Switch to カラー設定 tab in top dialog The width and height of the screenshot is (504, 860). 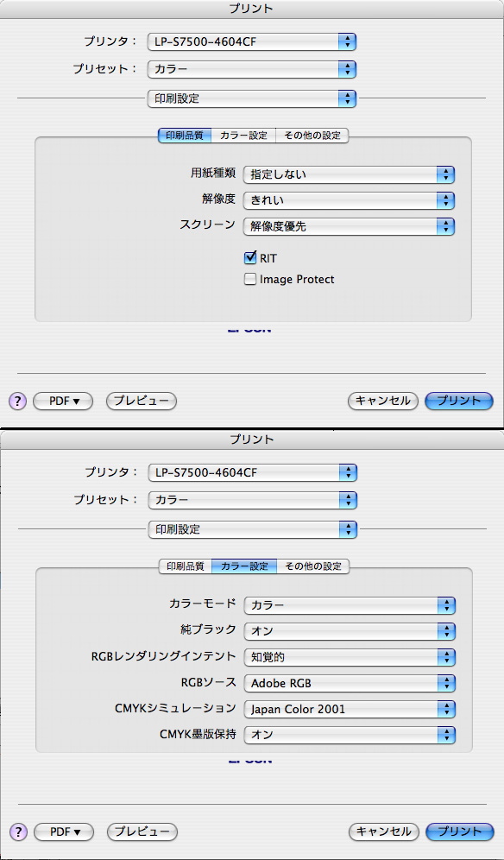[x=243, y=136]
